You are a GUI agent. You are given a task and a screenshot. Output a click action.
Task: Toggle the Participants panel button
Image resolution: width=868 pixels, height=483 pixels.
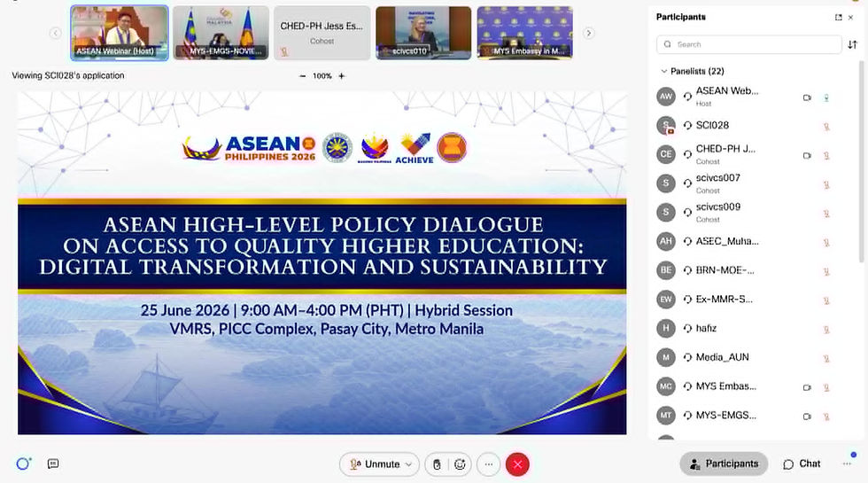coord(724,464)
